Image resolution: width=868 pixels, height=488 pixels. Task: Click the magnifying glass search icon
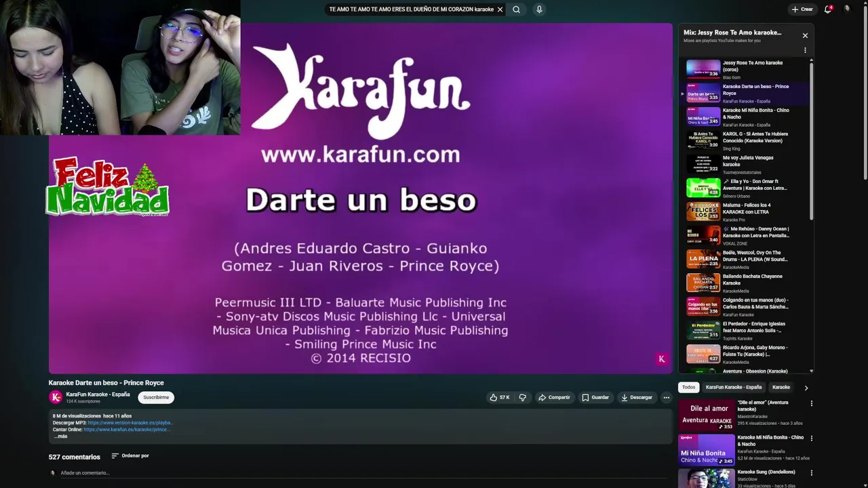pos(516,9)
